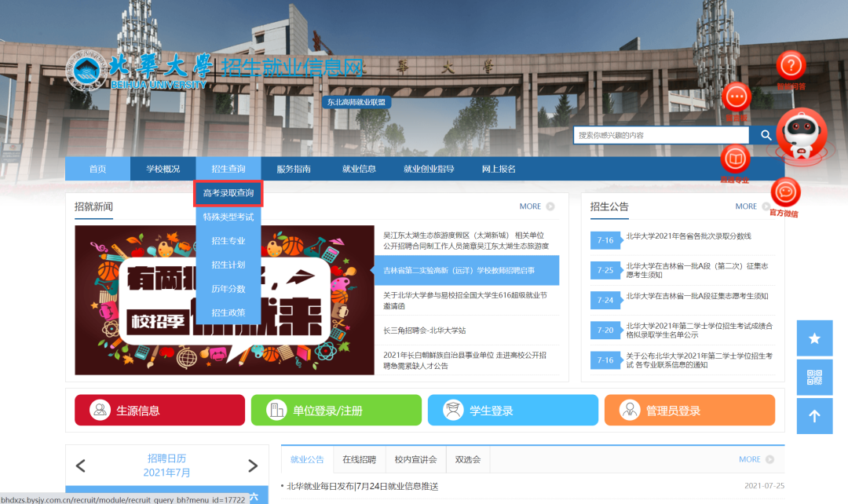Open the 服务指南 nav item
Screen dimensions: 848x504
pyautogui.click(x=294, y=169)
